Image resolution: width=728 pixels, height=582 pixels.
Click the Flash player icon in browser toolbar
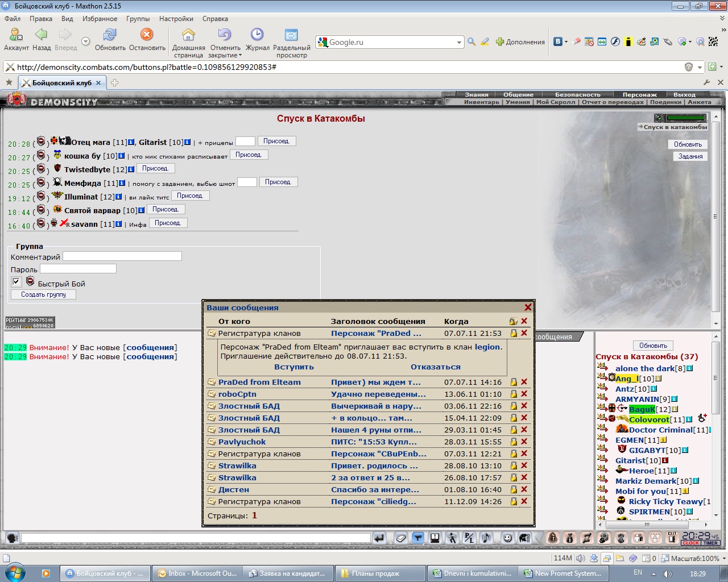615,41
